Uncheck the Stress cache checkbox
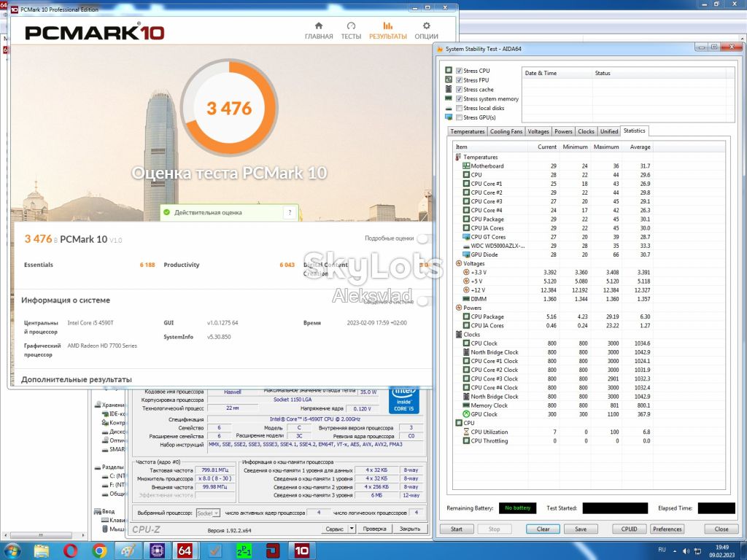This screenshot has height=560, width=747. pyautogui.click(x=460, y=90)
